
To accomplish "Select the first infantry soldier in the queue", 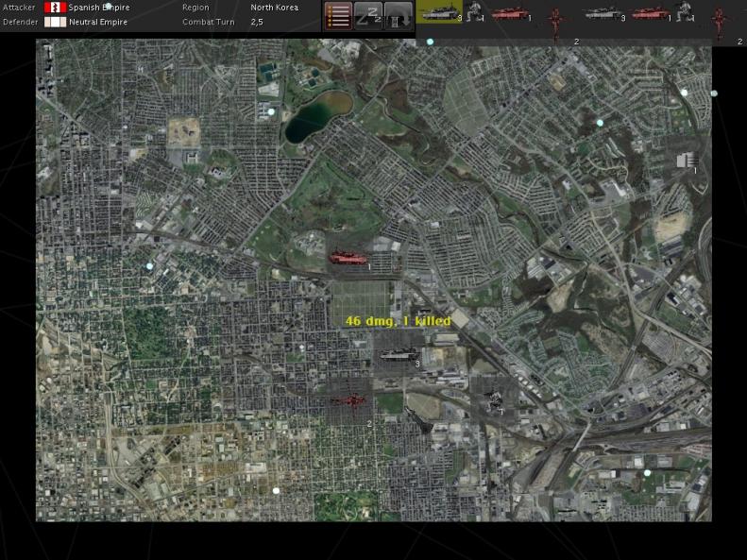I will (475, 12).
